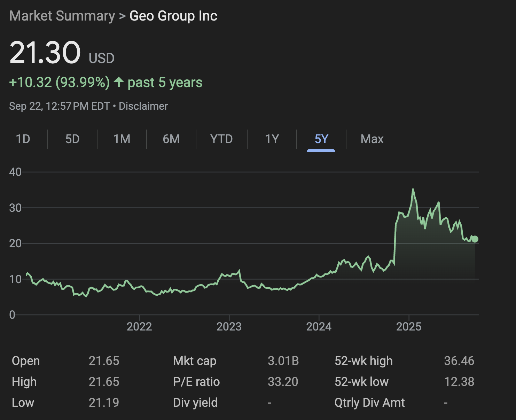Click the 21.30 current price value
The width and height of the screenshot is (516, 420).
coord(45,53)
